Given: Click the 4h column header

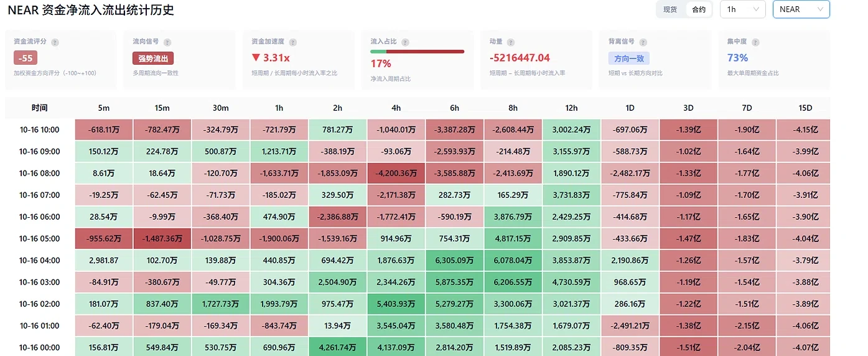Looking at the screenshot, I should [x=396, y=108].
